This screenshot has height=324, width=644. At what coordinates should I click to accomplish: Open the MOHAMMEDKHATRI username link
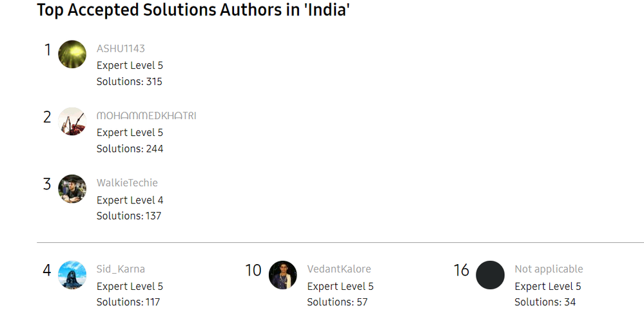point(146,116)
